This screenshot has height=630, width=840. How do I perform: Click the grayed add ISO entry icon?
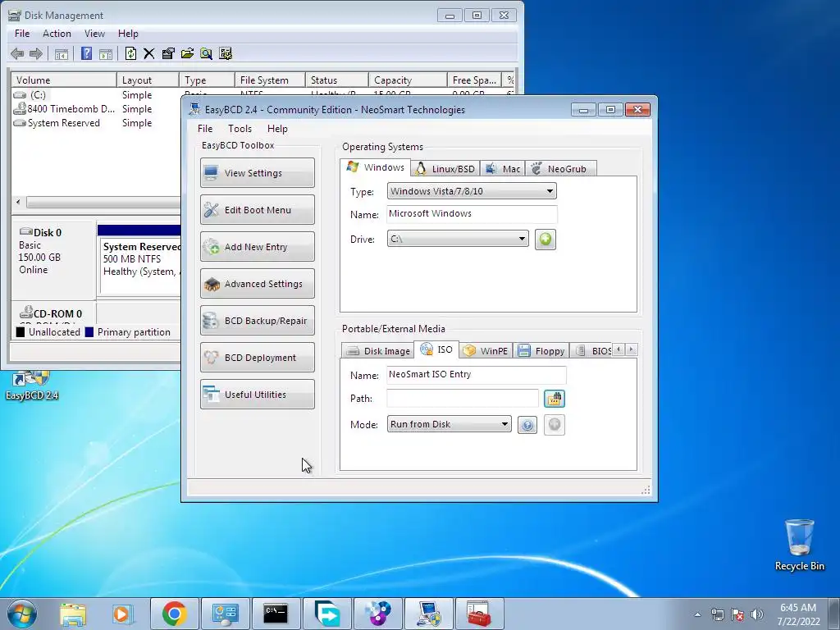(555, 425)
